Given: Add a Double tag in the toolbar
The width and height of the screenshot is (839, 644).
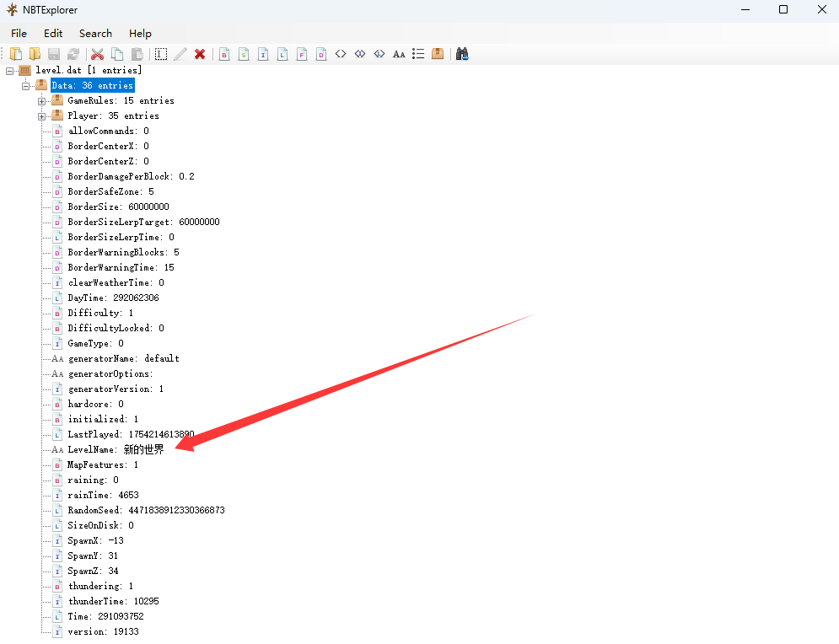Looking at the screenshot, I should pos(321,54).
